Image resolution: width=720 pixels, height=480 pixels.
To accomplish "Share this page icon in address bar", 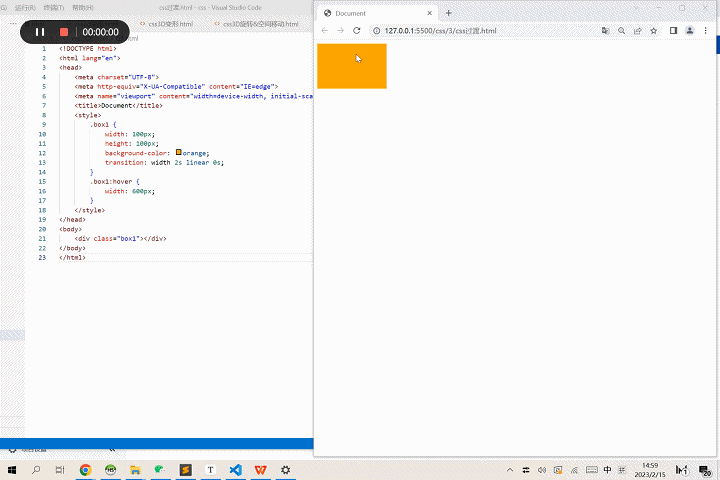I will pos(637,31).
